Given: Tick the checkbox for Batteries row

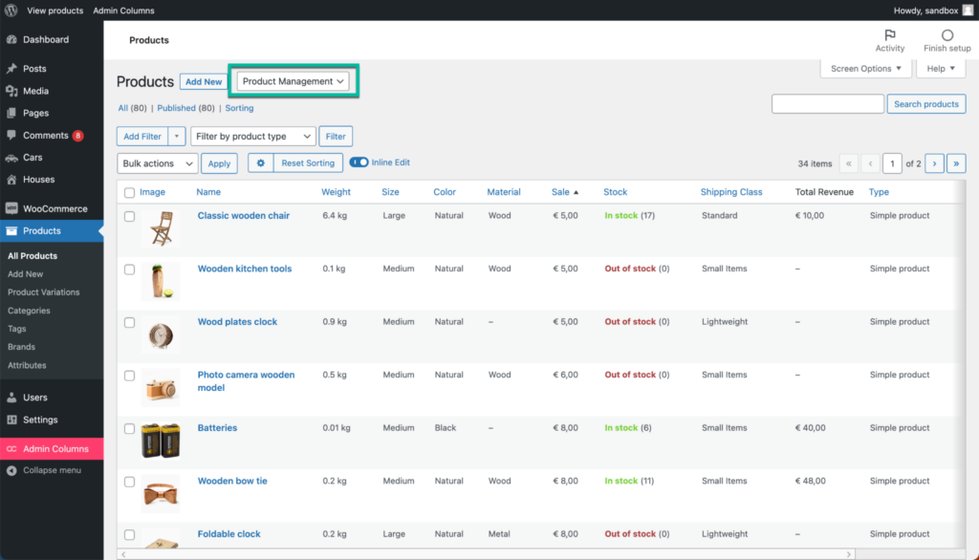Looking at the screenshot, I should coord(130,428).
